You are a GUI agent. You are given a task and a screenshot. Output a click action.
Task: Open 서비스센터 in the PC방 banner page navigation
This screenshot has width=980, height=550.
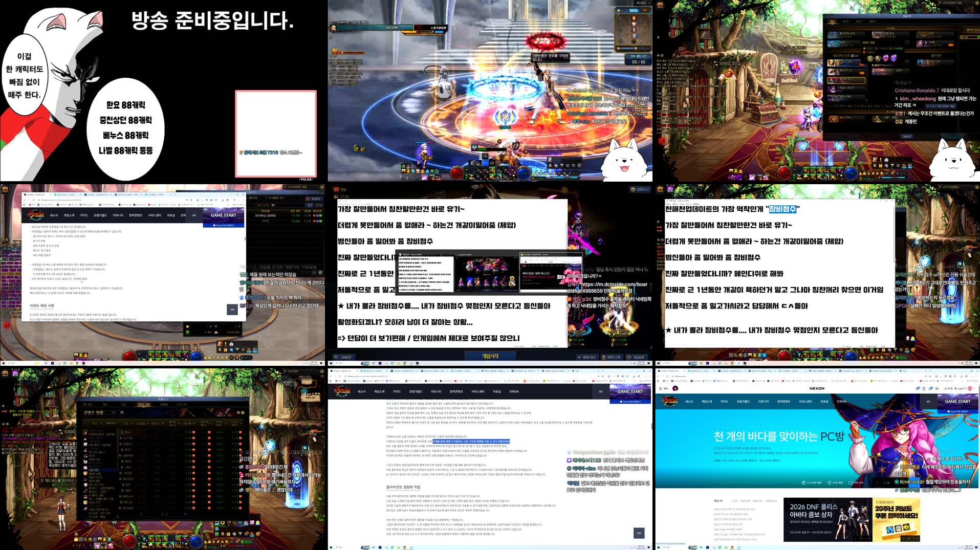pyautogui.click(x=805, y=402)
